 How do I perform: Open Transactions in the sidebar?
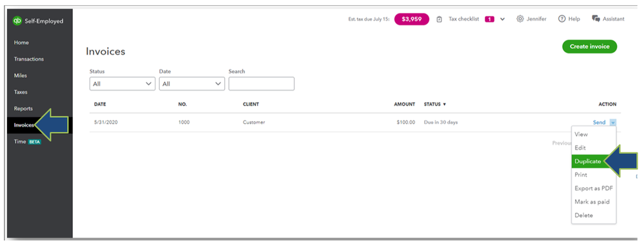29,59
